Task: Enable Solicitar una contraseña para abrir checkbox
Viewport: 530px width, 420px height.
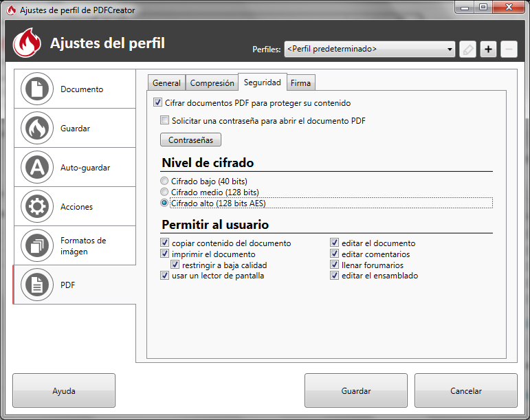Action: (x=164, y=120)
